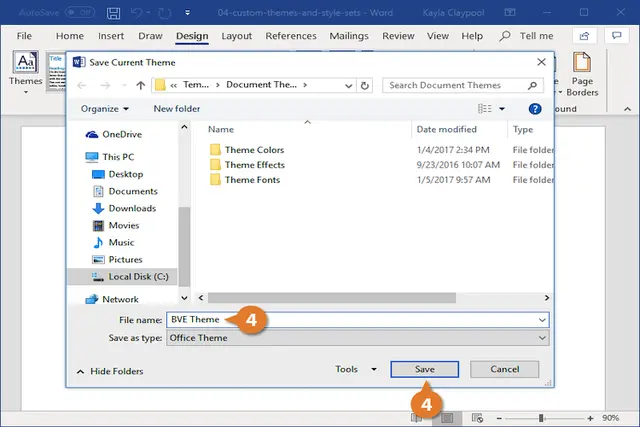
Task: Click the Share icon in the ribbon
Action: [584, 36]
